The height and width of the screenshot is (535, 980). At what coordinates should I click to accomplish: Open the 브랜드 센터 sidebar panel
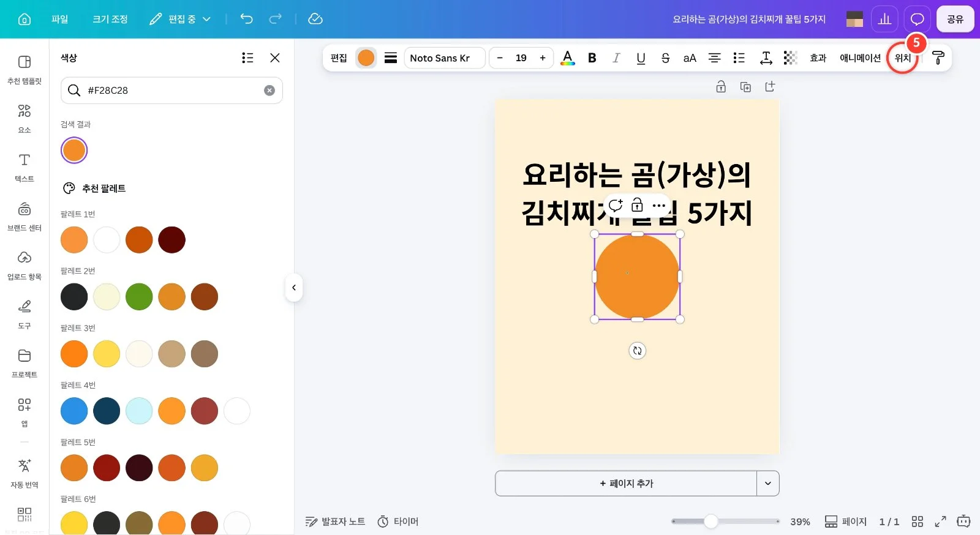click(x=24, y=216)
